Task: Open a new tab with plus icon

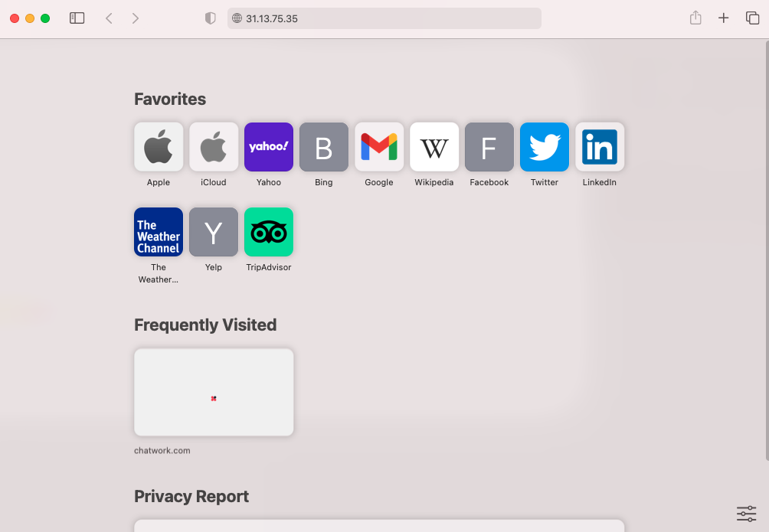Action: (x=723, y=18)
